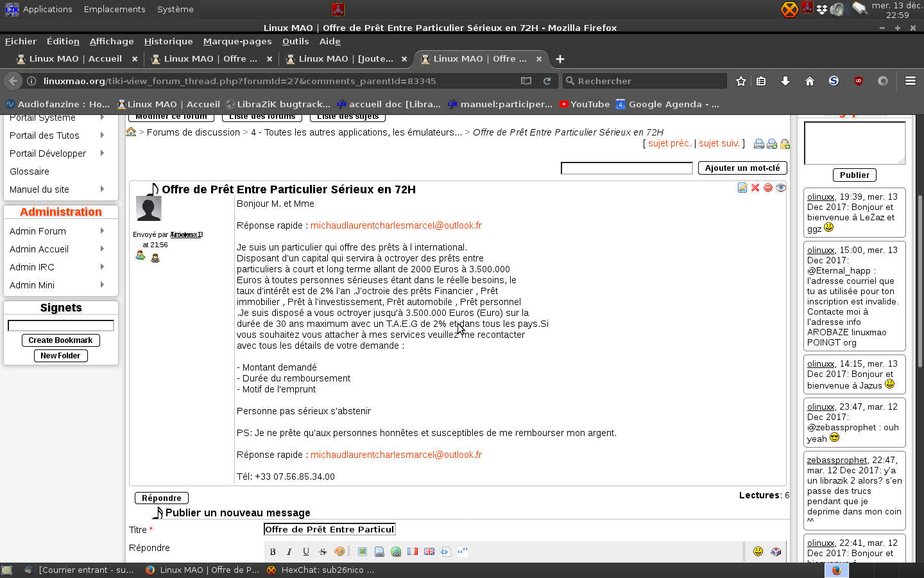Underline text in the reply editor
The height and width of the screenshot is (578, 924).
pos(306,552)
